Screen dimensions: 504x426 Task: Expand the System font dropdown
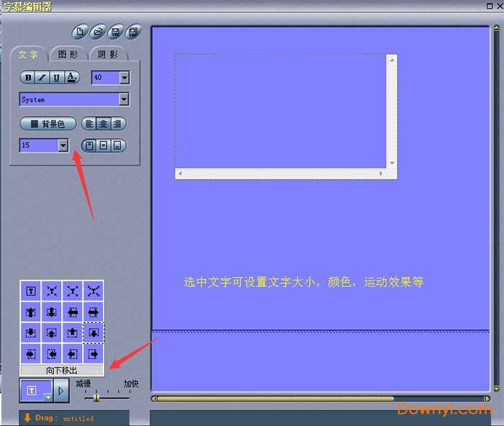tap(124, 99)
